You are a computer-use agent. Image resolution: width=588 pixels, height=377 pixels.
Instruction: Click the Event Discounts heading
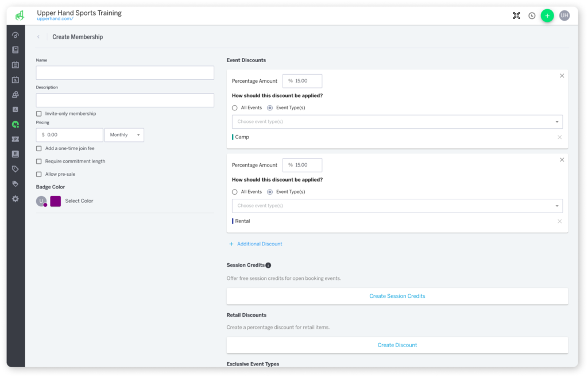pos(246,60)
